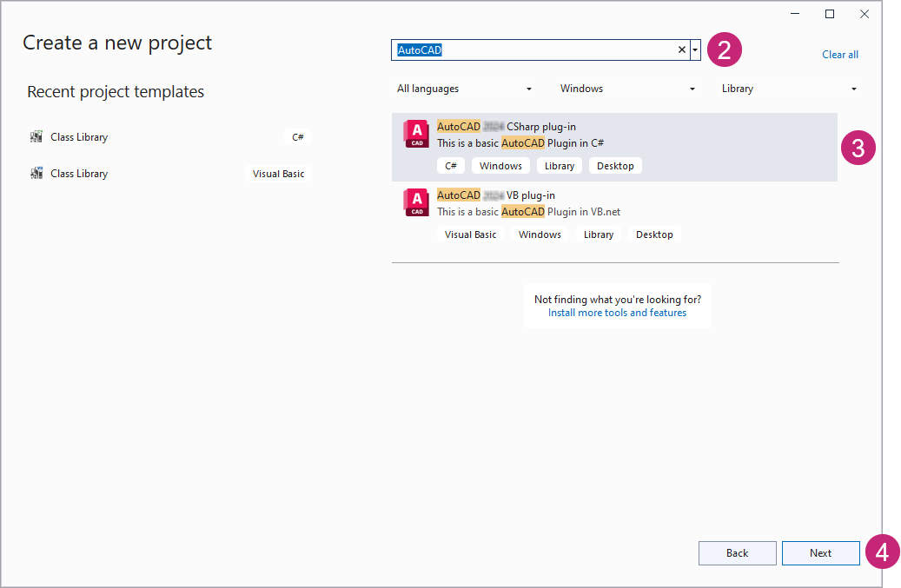This screenshot has height=588, width=901.
Task: Clear the search box with the X icon
Action: point(681,50)
